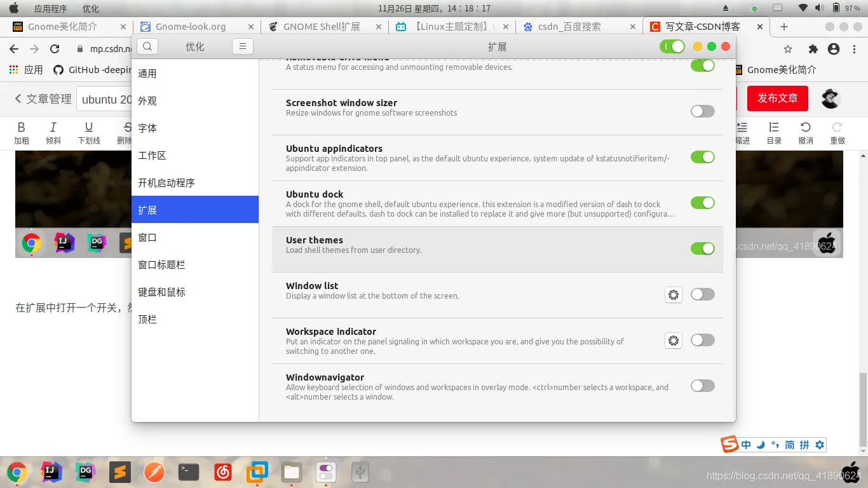Toggle the removable devices status menu extension
Image resolution: width=868 pixels, height=488 pixels.
703,65
